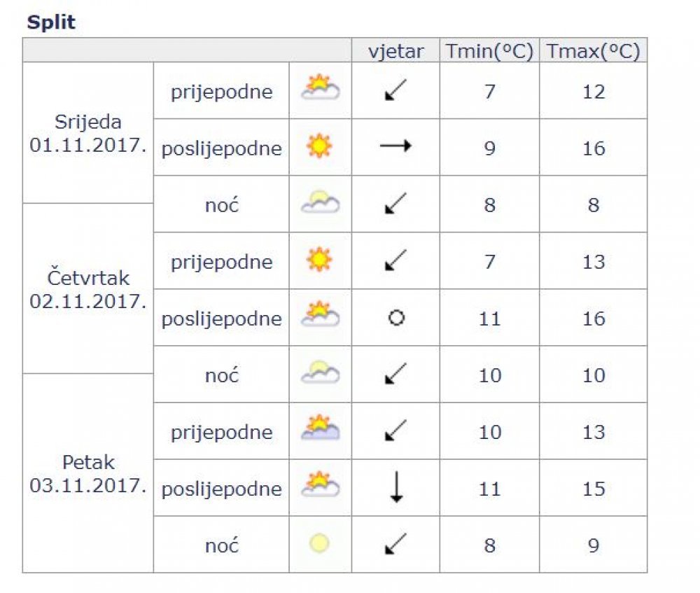Click cloudy moon icon for Četvrtak noć

pyautogui.click(x=320, y=372)
